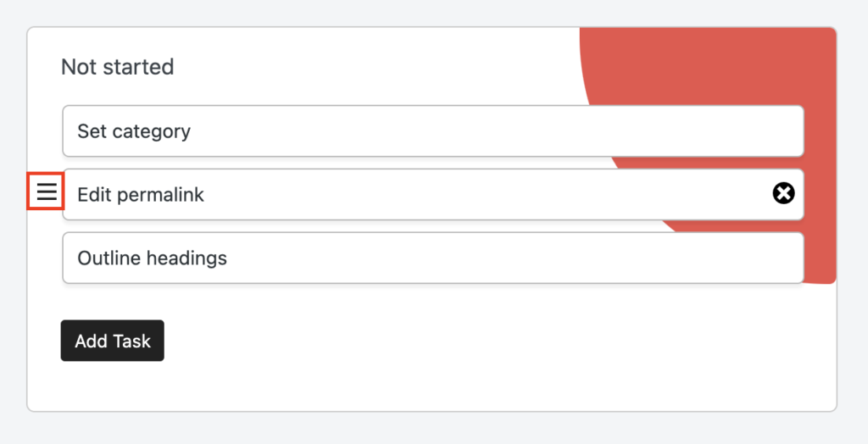Select the three-line reorder icon
This screenshot has width=868, height=444.
pos(47,191)
